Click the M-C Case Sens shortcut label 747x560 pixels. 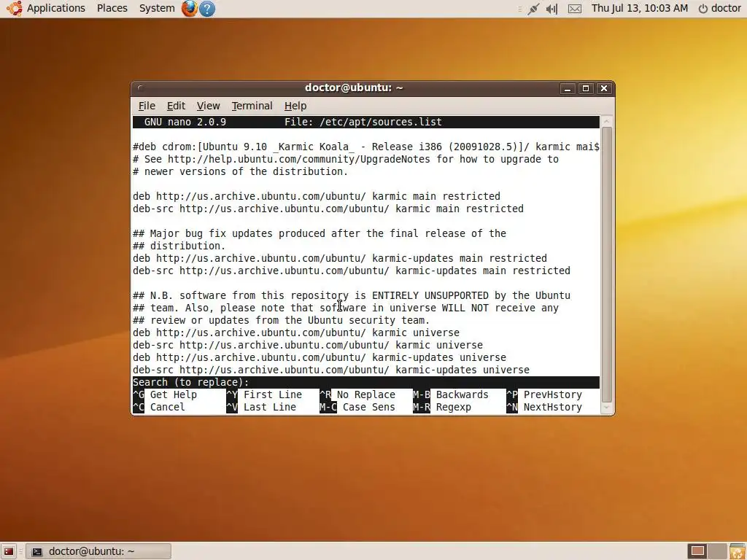[x=357, y=407]
